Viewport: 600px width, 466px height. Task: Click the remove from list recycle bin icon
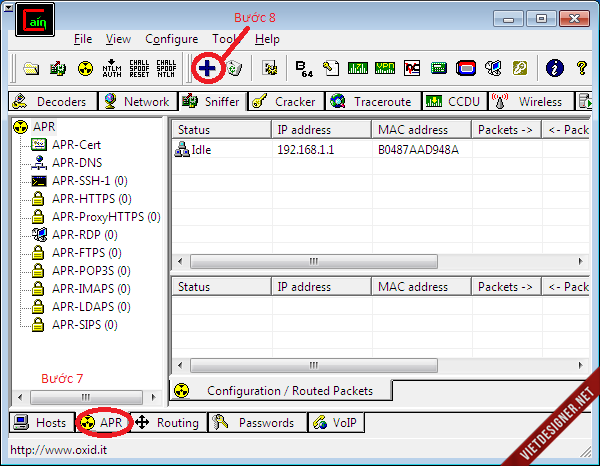coord(234,69)
